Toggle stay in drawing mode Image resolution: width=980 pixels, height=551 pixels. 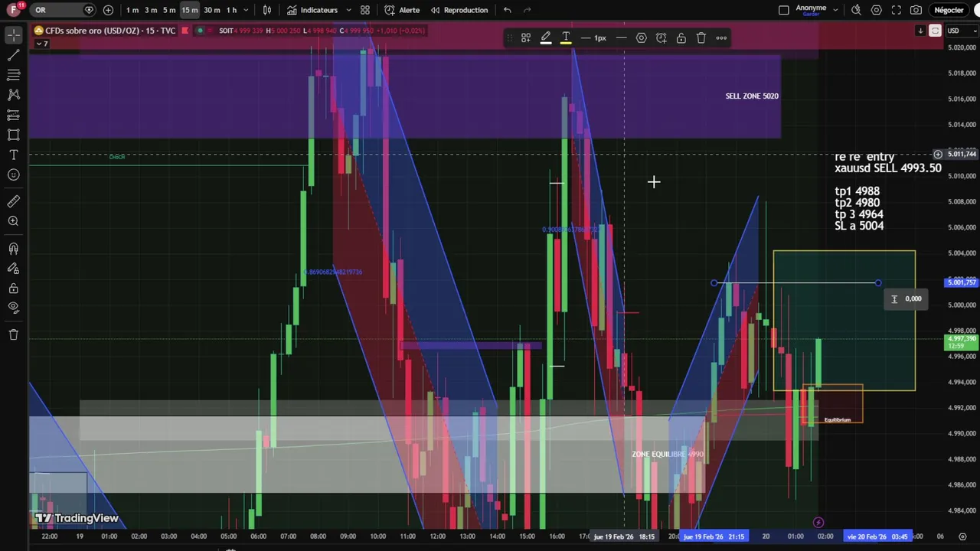point(13,269)
